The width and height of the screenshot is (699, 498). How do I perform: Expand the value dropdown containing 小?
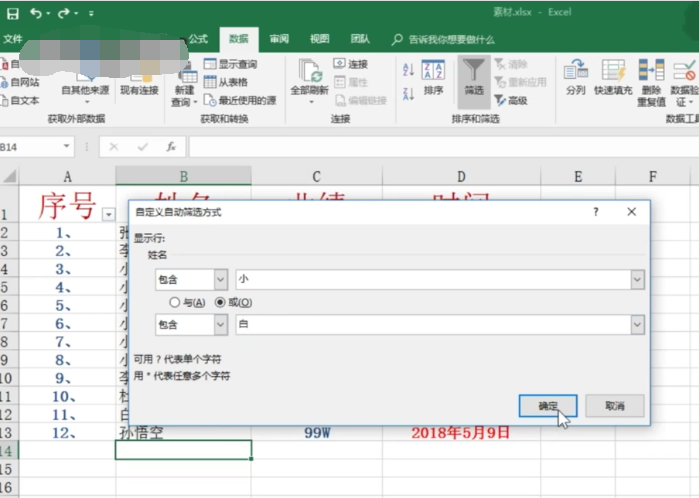click(637, 280)
